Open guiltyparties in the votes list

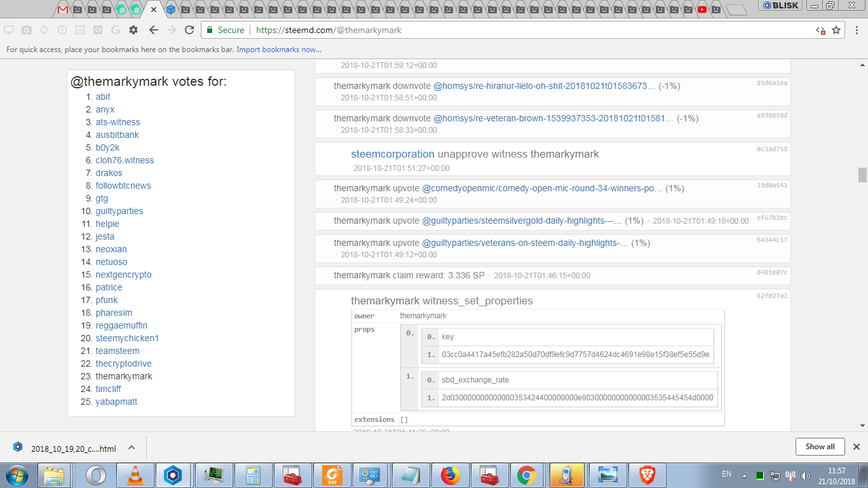(x=119, y=211)
